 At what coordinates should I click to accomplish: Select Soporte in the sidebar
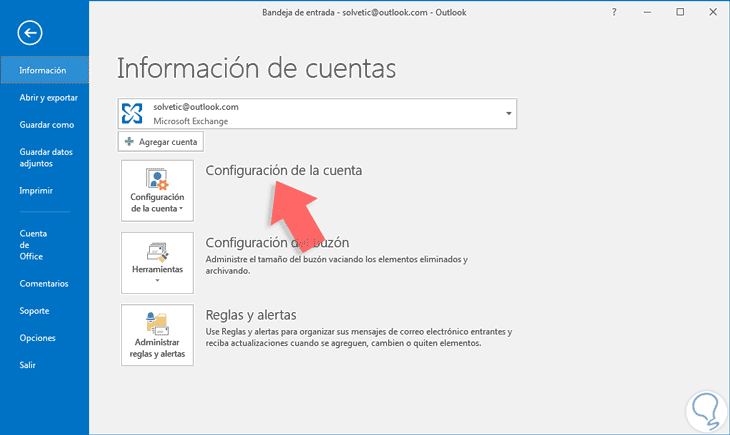click(x=34, y=311)
